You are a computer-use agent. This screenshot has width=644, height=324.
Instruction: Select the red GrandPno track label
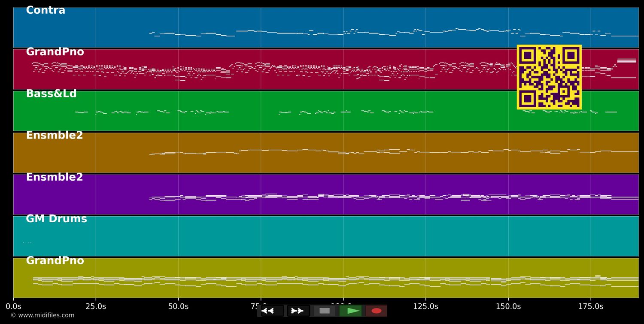[x=55, y=52]
